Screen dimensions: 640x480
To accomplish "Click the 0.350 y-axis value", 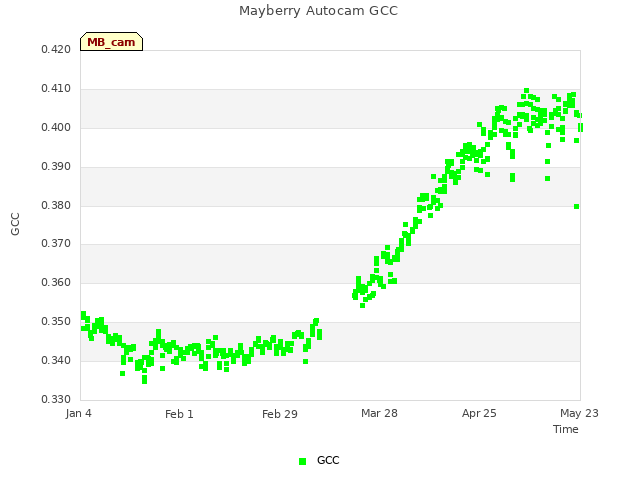I will (56, 322).
